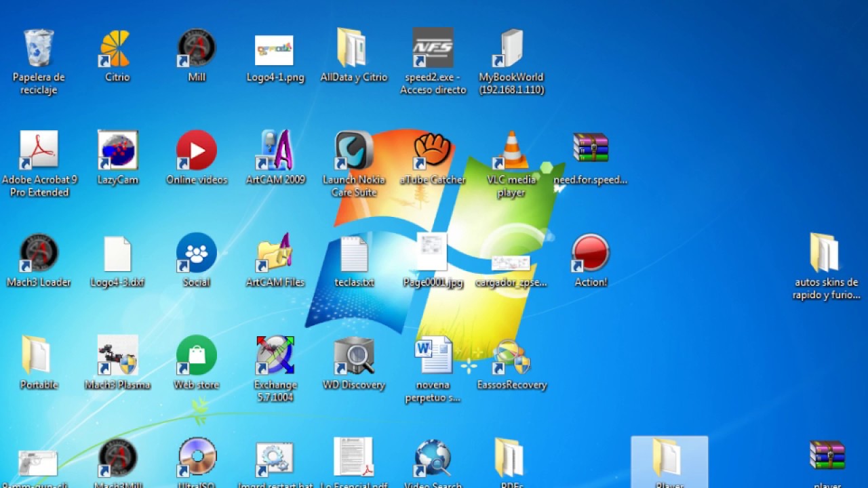Select the Logo4-3.dxf file
Viewport: 868px width, 488px height.
click(117, 254)
